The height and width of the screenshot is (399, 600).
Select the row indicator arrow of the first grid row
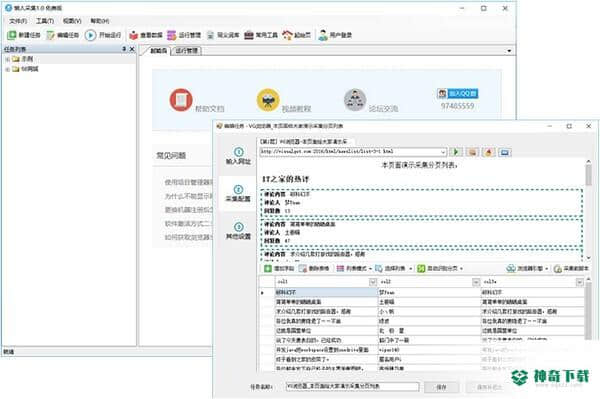point(262,293)
